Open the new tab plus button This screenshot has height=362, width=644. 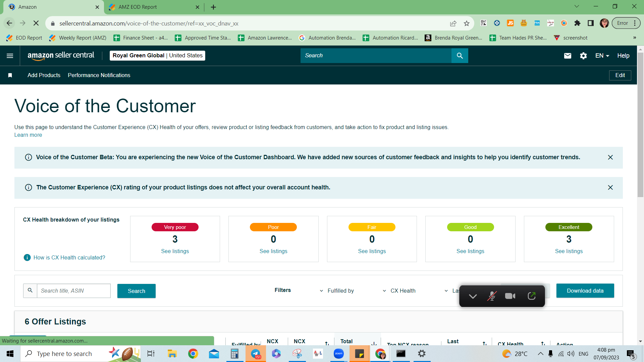click(x=213, y=7)
